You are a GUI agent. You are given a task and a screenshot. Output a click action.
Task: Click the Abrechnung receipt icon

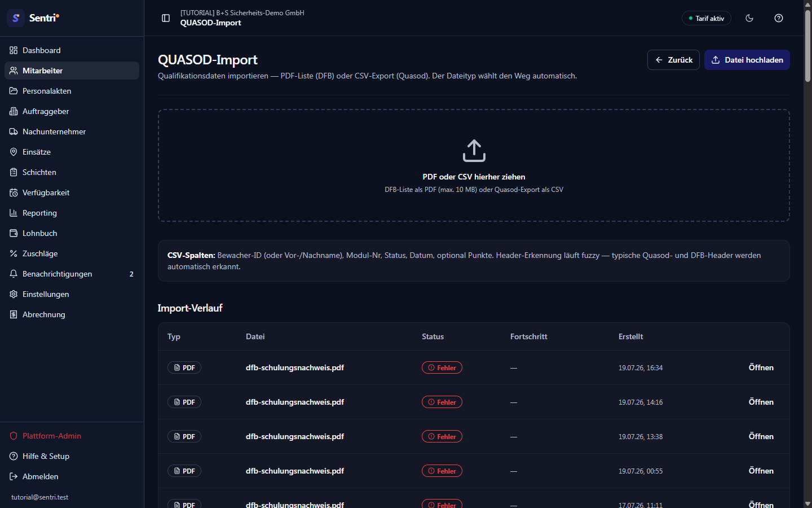pyautogui.click(x=14, y=314)
